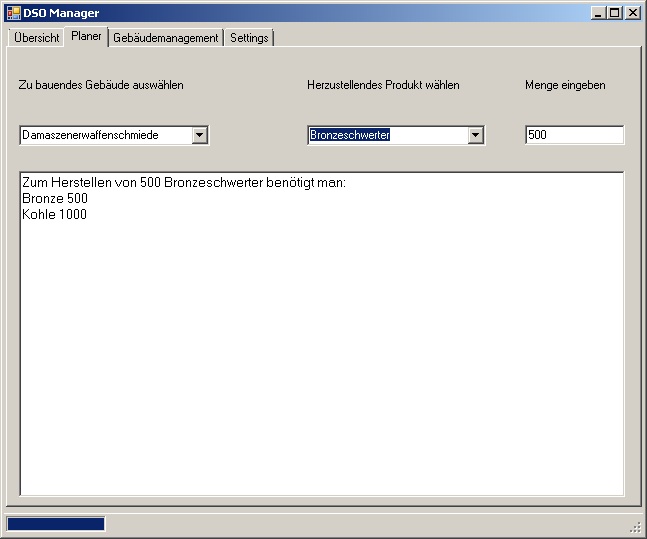Click inside the results text area
The image size is (647, 539).
point(321,350)
